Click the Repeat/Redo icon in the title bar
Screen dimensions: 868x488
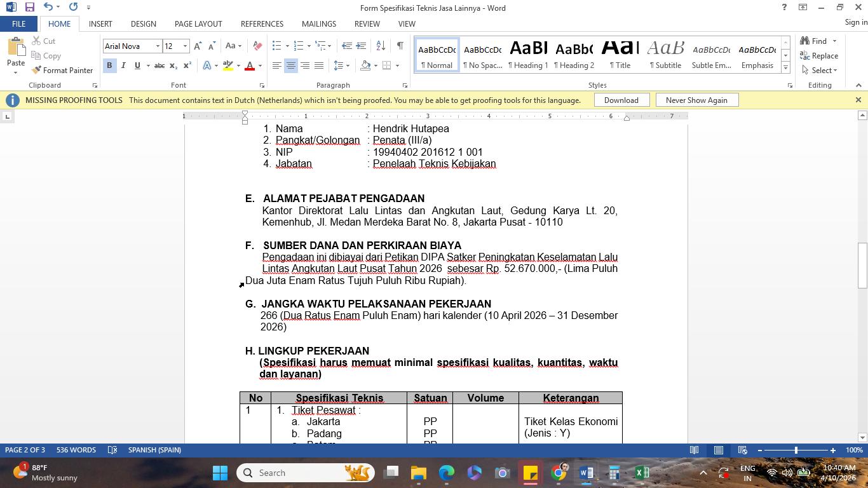pos(73,8)
